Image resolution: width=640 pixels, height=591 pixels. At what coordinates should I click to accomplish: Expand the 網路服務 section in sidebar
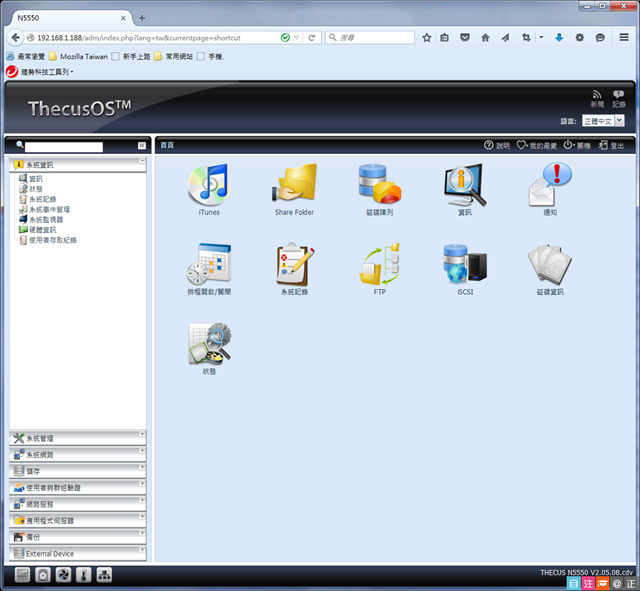coord(78,504)
